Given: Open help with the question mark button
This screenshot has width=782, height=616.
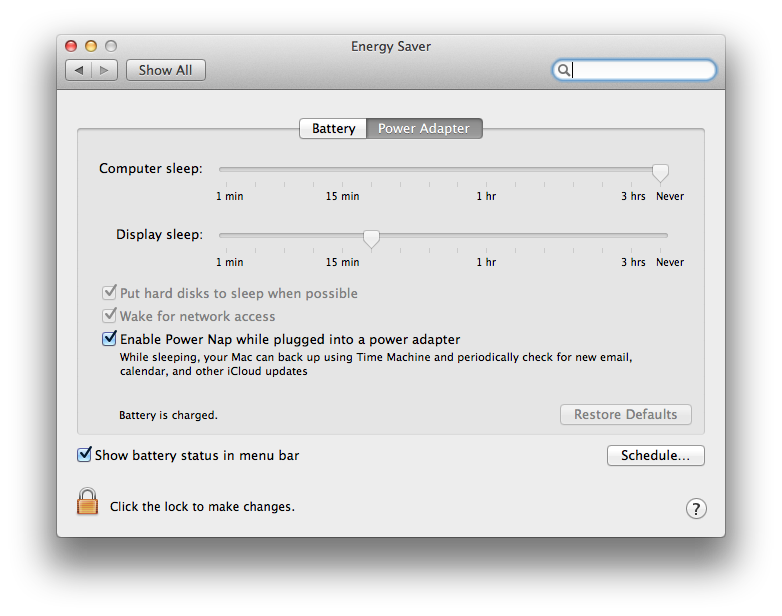Looking at the screenshot, I should pyautogui.click(x=696, y=509).
